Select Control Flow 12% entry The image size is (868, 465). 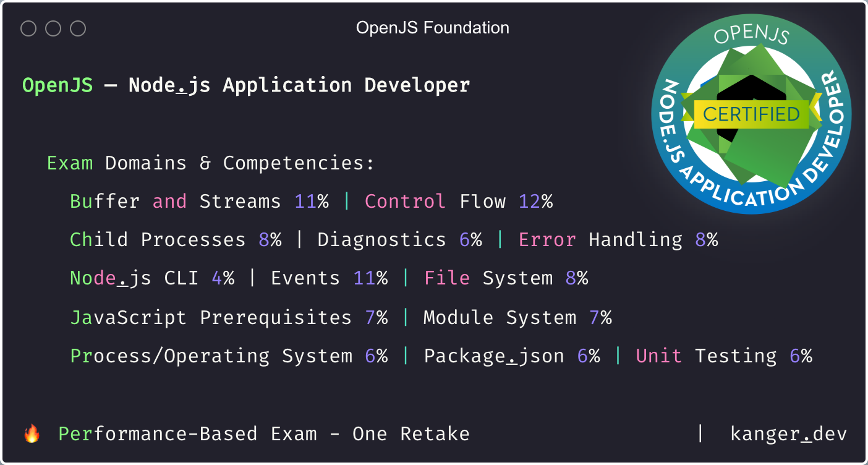[459, 202]
